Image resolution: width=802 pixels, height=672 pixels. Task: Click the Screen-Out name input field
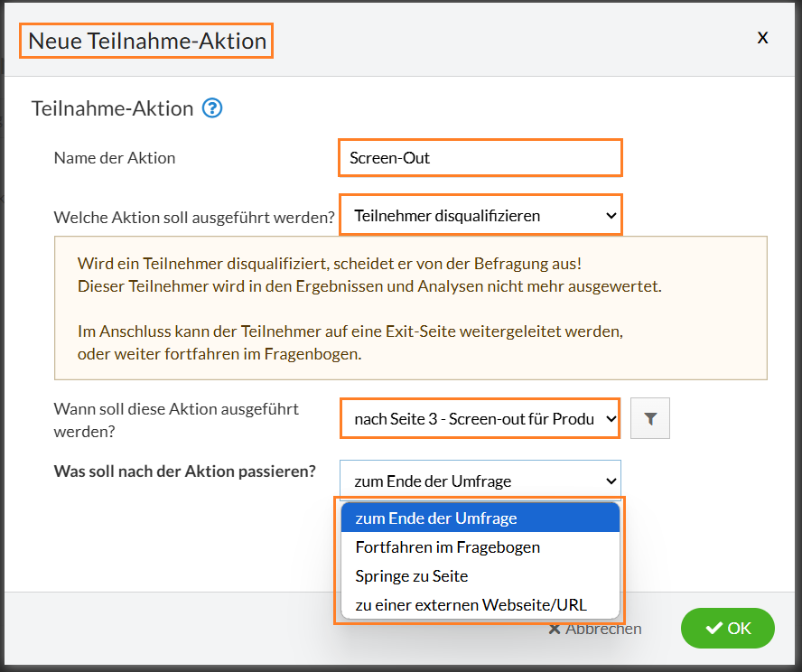(480, 158)
